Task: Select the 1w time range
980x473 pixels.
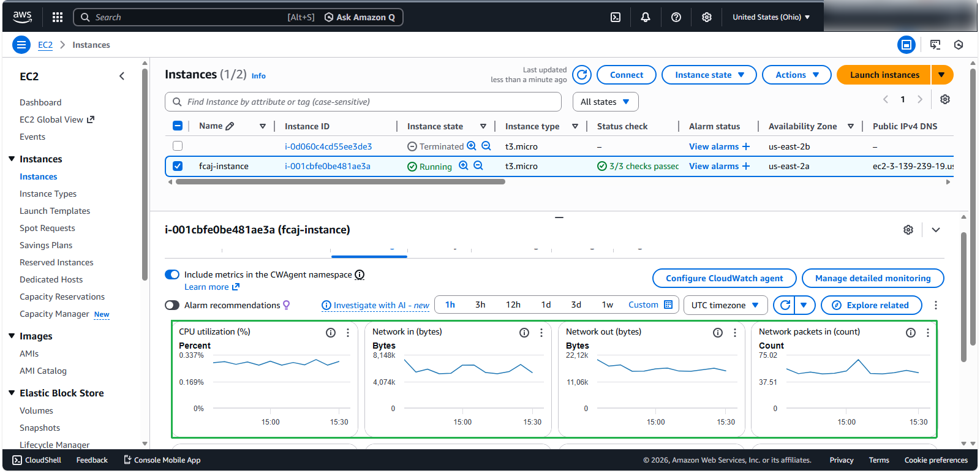Action: (608, 305)
